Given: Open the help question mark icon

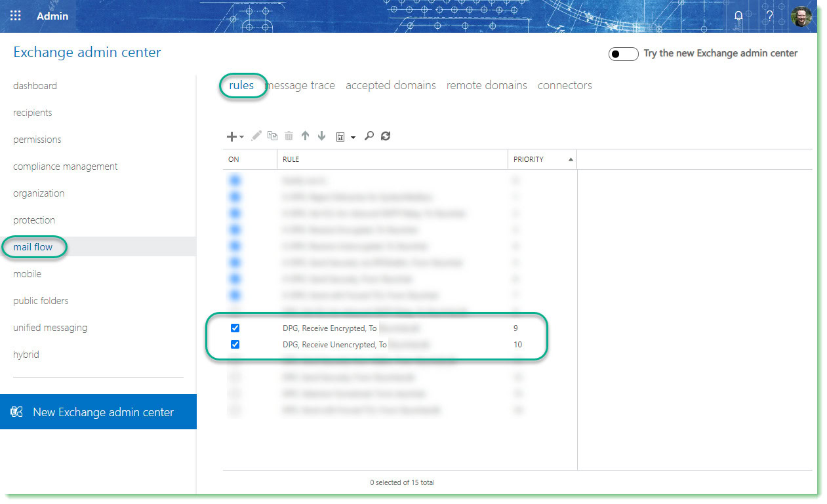Looking at the screenshot, I should click(x=769, y=16).
